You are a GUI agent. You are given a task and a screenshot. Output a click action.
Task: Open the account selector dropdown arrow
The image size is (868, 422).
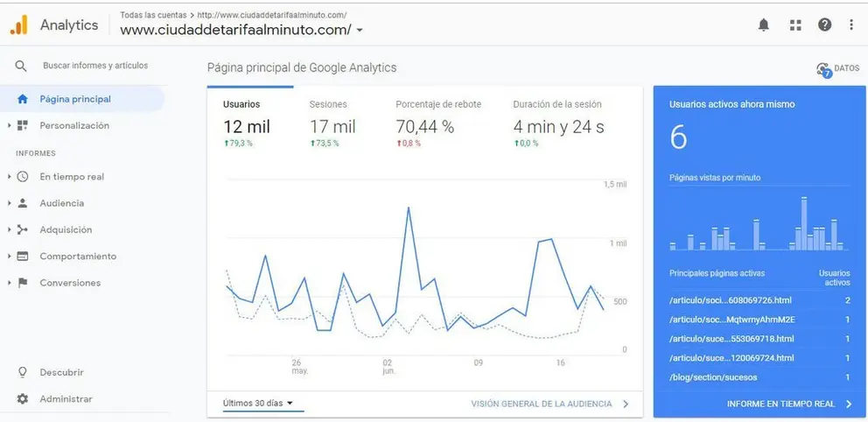[x=360, y=31]
